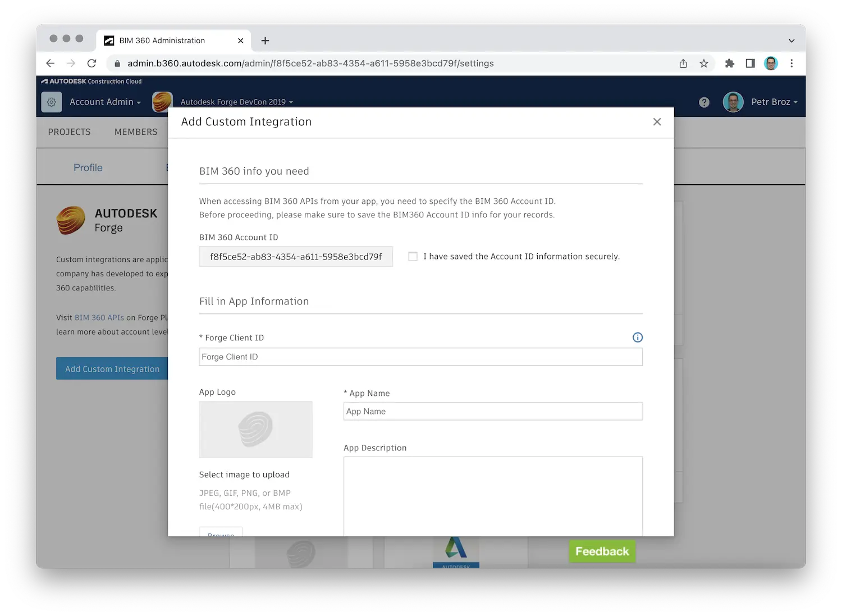
Task: Close the Add Custom Integration dialog
Action: 657,122
